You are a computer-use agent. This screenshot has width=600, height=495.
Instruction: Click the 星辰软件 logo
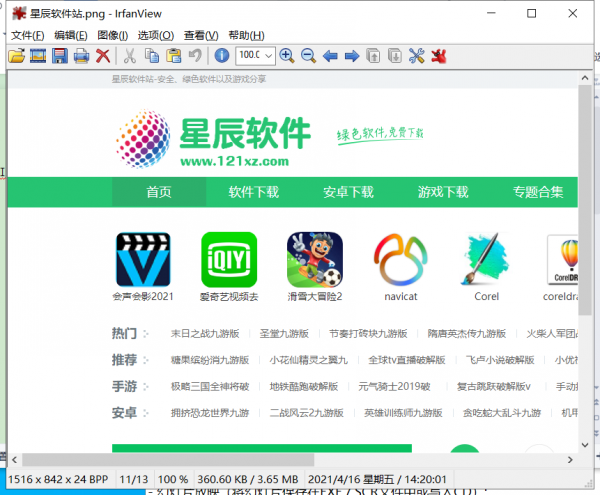[214, 138]
